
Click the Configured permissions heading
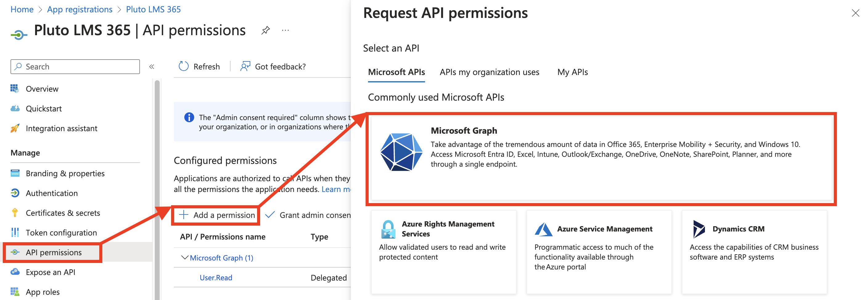225,160
